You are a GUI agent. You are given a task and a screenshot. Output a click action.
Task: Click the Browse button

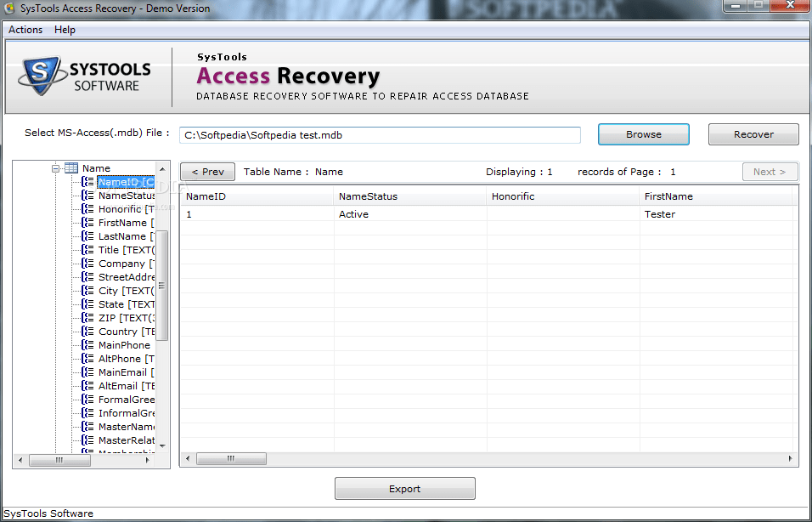click(643, 134)
